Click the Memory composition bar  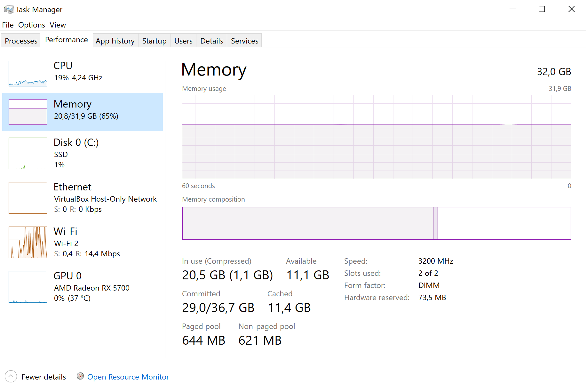click(376, 223)
